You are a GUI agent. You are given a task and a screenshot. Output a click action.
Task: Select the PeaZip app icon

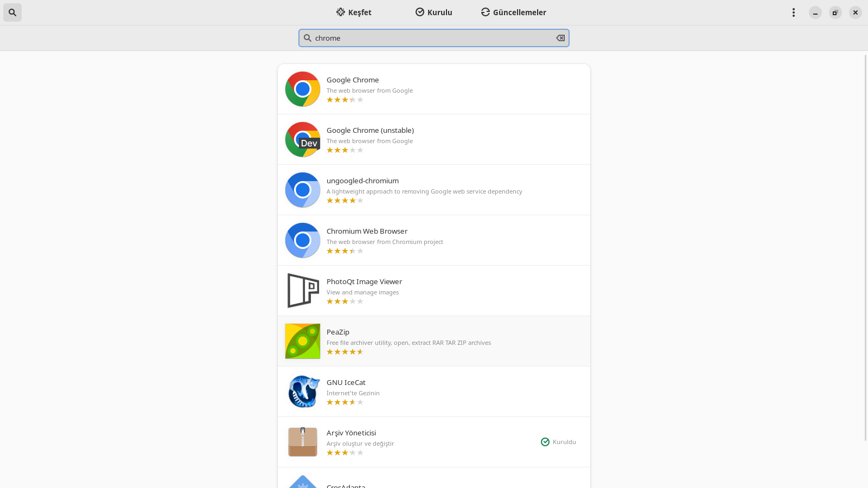(x=303, y=341)
